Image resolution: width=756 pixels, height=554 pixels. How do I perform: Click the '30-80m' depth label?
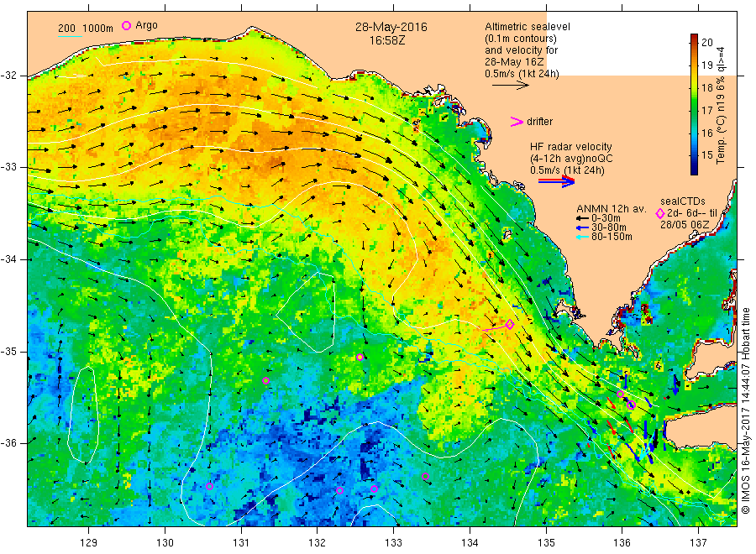[608, 227]
